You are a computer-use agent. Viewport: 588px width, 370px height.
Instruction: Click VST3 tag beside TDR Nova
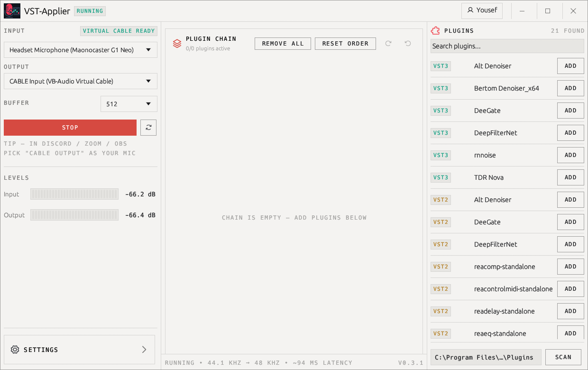click(x=441, y=177)
